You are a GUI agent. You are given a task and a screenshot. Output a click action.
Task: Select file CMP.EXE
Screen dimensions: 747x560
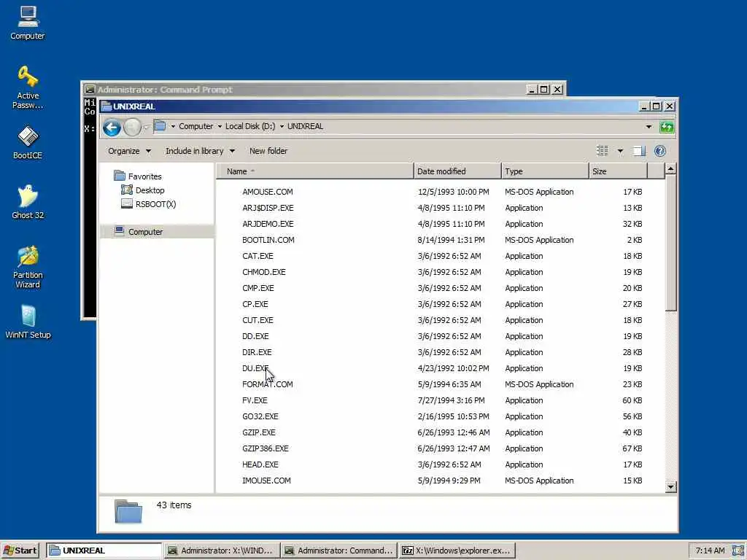click(x=258, y=288)
